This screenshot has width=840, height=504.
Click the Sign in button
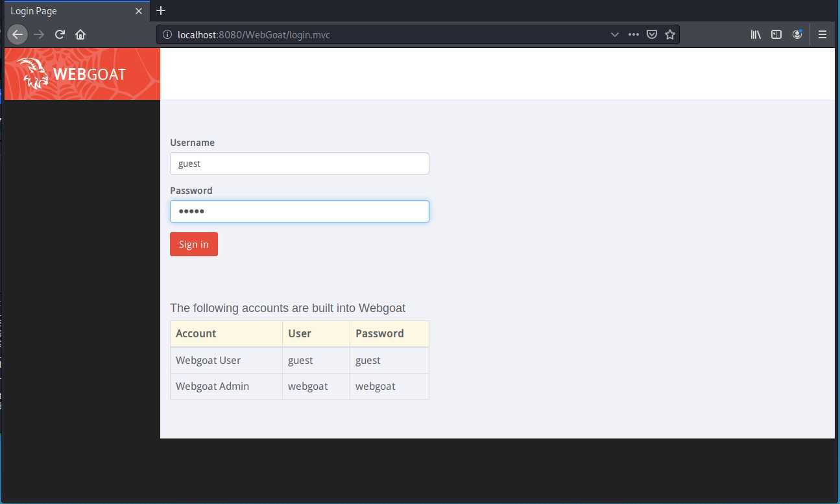tap(193, 245)
